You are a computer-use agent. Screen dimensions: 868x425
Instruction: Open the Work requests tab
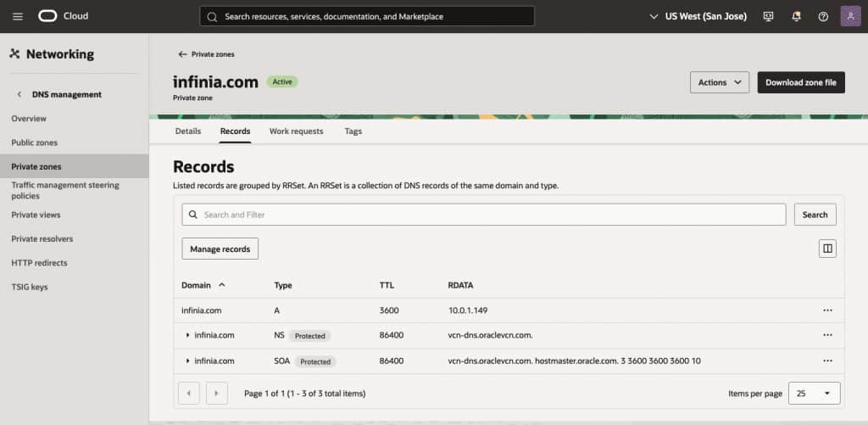click(296, 131)
